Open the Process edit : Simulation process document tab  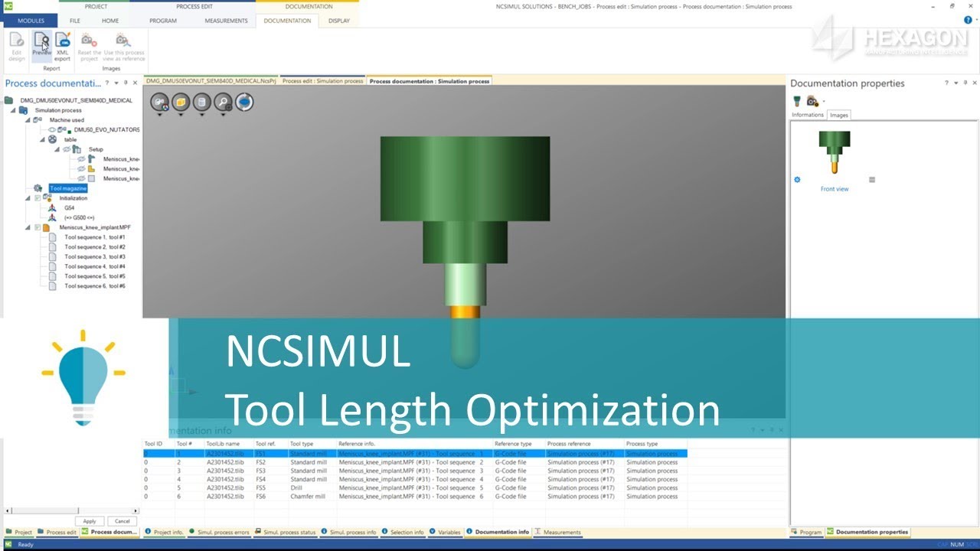[322, 81]
